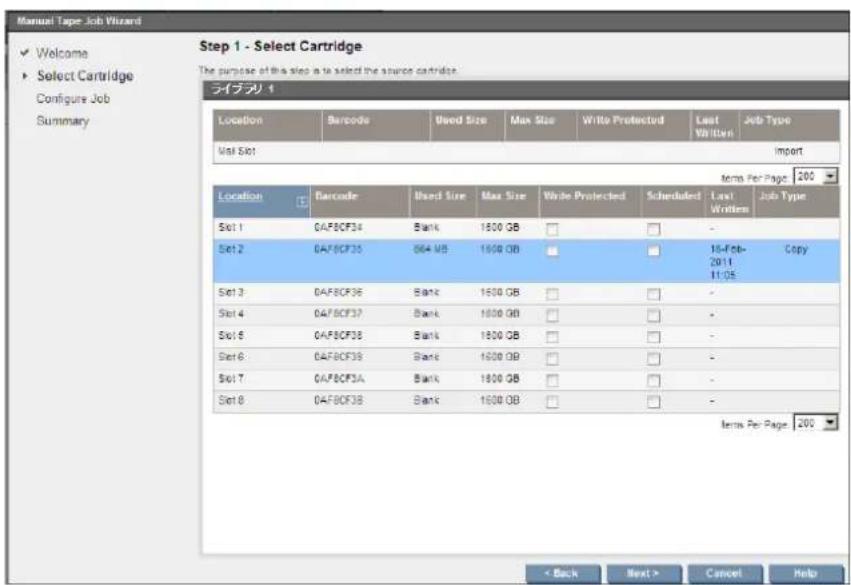Tick Write Protected checkbox for Slot 1
Image resolution: width=851 pixels, height=585 pixels.
552,229
